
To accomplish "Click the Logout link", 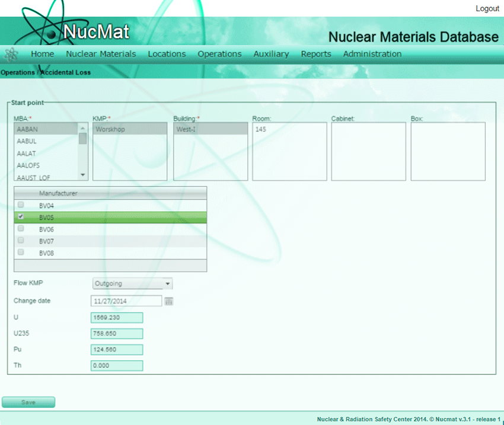I will [487, 9].
